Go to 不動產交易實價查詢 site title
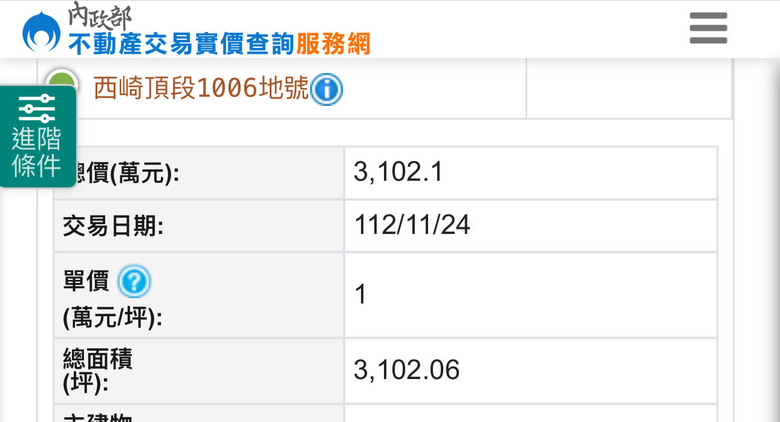 pyautogui.click(x=181, y=43)
